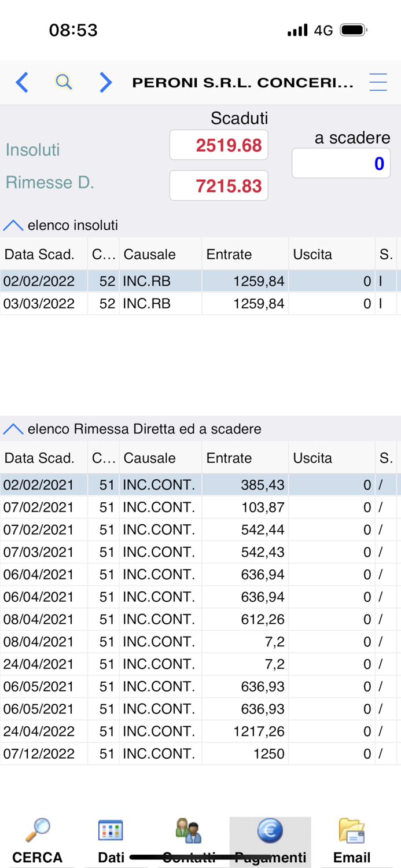The height and width of the screenshot is (868, 401).
Task: Sort Rimessa Diretta table by Data Scad. header
Action: (x=44, y=458)
